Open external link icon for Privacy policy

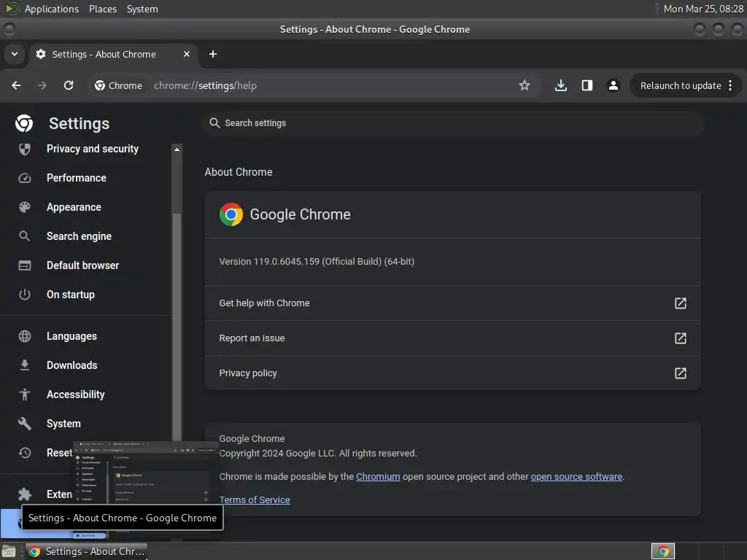click(681, 373)
